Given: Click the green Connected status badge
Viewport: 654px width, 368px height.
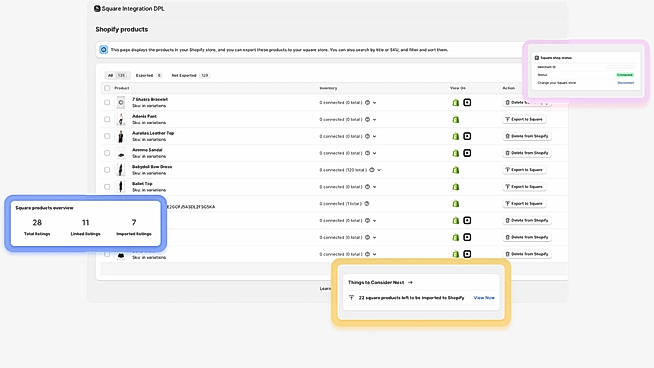Looking at the screenshot, I should pos(625,75).
